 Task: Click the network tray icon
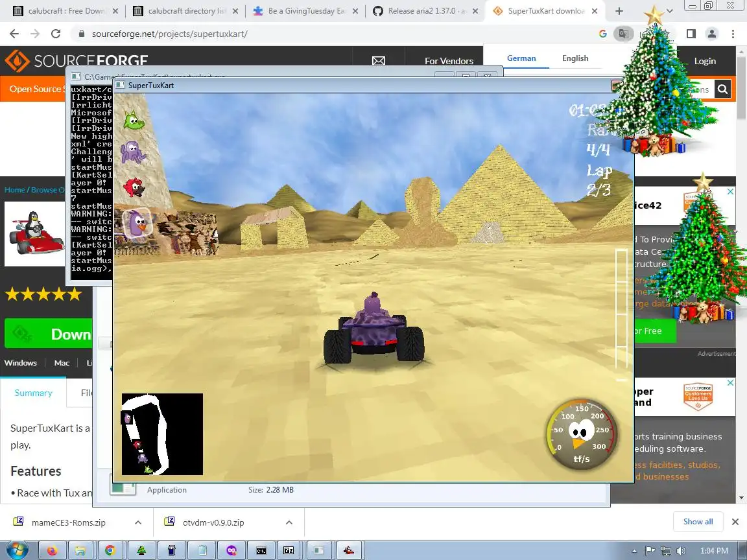tap(665, 551)
